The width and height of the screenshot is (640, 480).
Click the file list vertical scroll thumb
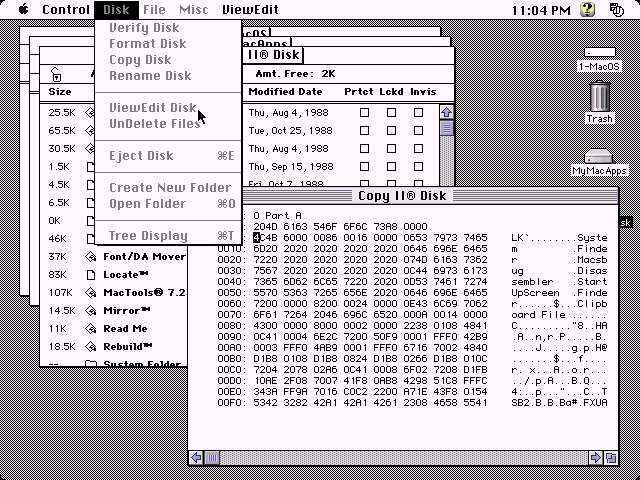click(x=447, y=128)
